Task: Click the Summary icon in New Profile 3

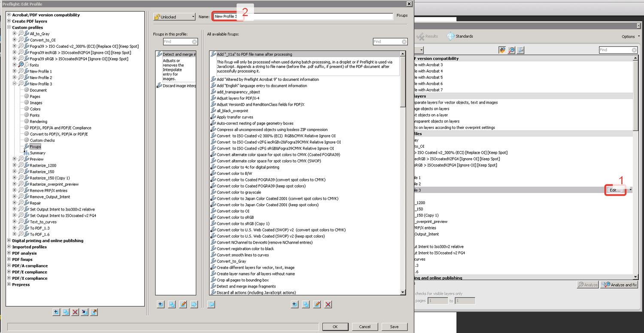Action: pyautogui.click(x=26, y=153)
